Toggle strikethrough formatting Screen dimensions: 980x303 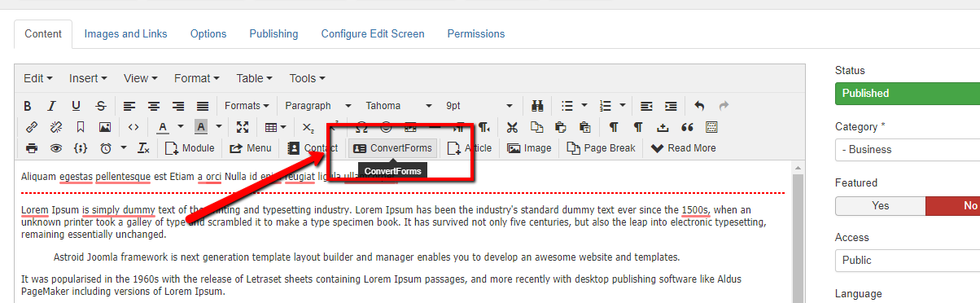100,106
